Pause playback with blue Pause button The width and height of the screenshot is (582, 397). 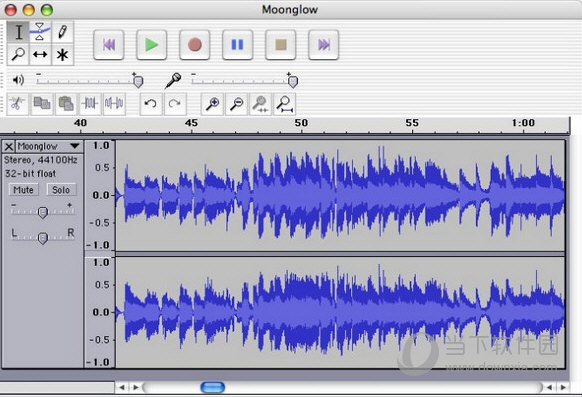(x=238, y=45)
